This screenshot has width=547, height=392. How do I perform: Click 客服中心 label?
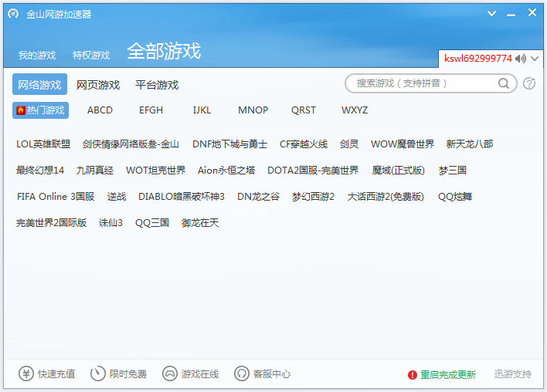point(272,374)
